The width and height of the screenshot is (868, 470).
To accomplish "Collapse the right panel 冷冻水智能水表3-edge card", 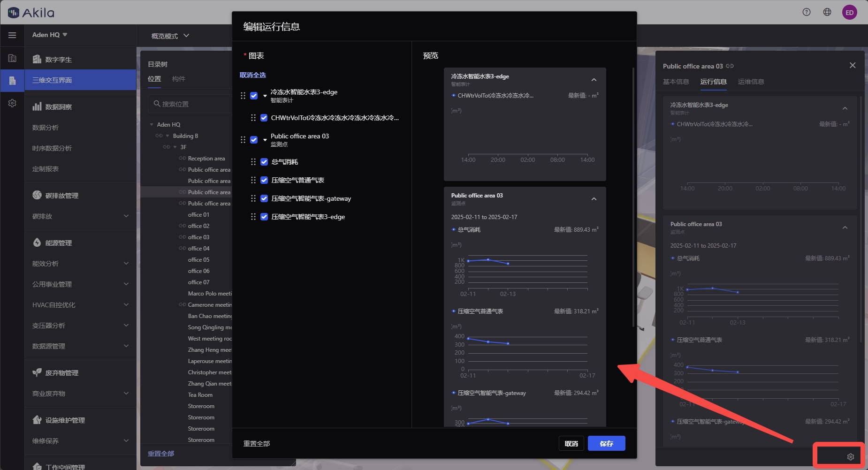I will 845,108.
